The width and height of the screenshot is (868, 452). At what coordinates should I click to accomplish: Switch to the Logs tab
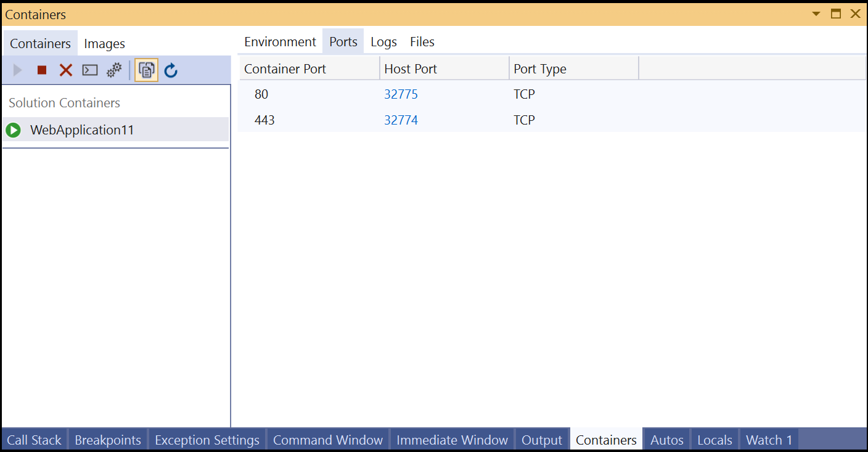click(x=383, y=41)
